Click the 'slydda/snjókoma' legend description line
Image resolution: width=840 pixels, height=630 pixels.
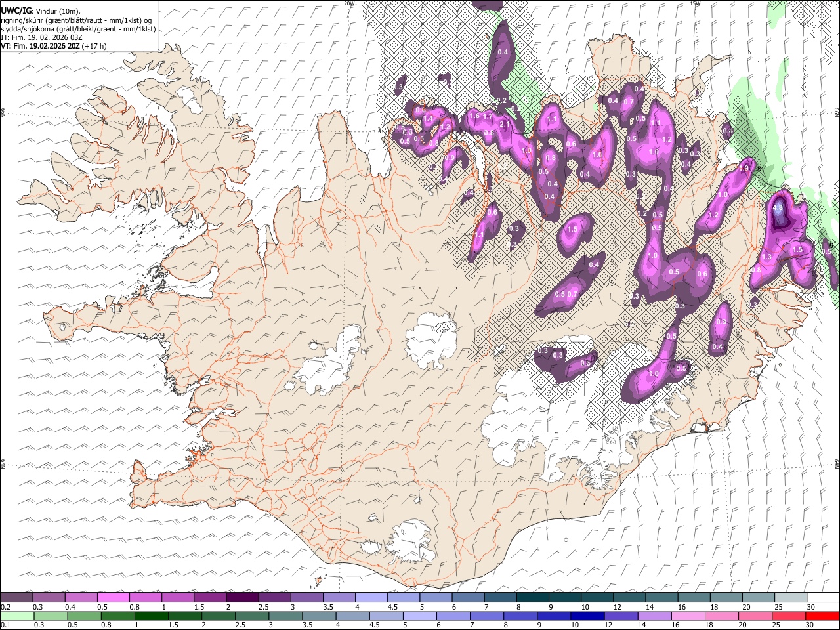[78, 29]
